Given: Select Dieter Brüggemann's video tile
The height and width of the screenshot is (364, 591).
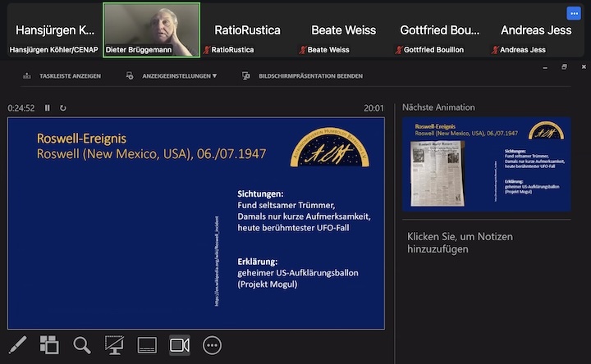Looking at the screenshot, I should pyautogui.click(x=151, y=30).
